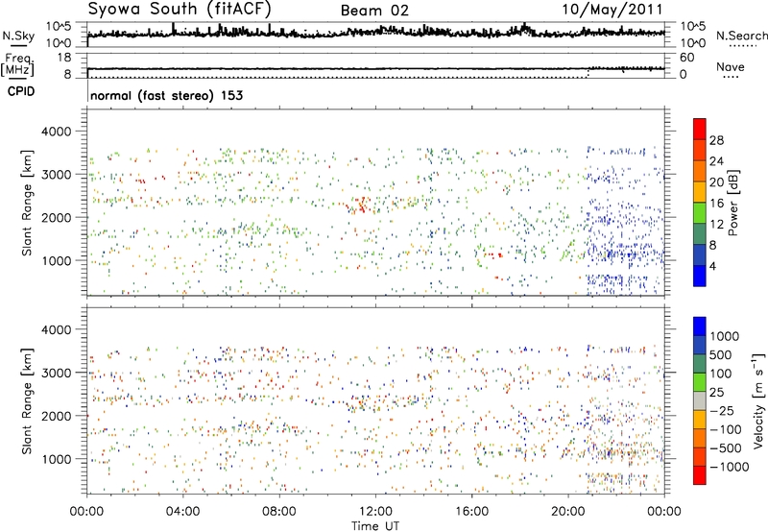Click the "16:00" time tick label
This screenshot has width=768, height=532.
pos(471,512)
